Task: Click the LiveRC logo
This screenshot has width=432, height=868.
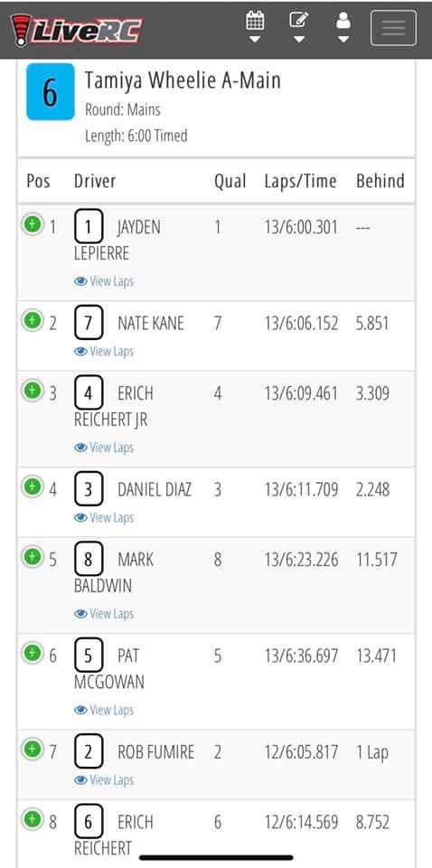Action: (x=77, y=29)
